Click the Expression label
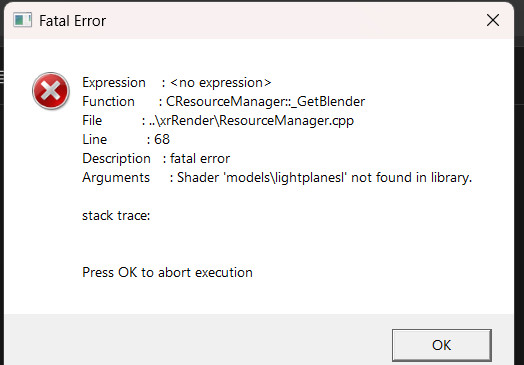 (x=114, y=83)
